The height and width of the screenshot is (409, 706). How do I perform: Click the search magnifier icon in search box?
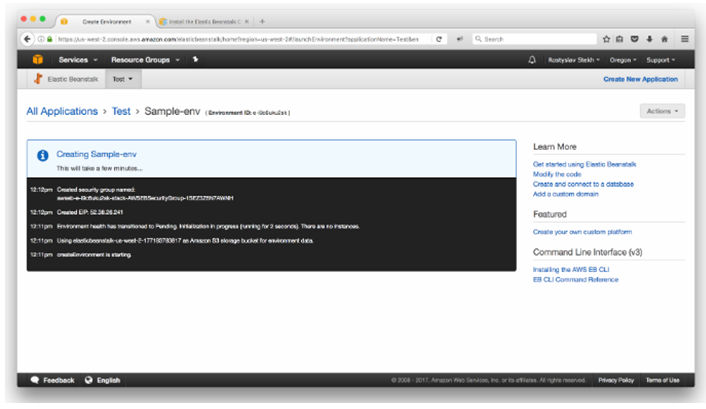(x=478, y=39)
